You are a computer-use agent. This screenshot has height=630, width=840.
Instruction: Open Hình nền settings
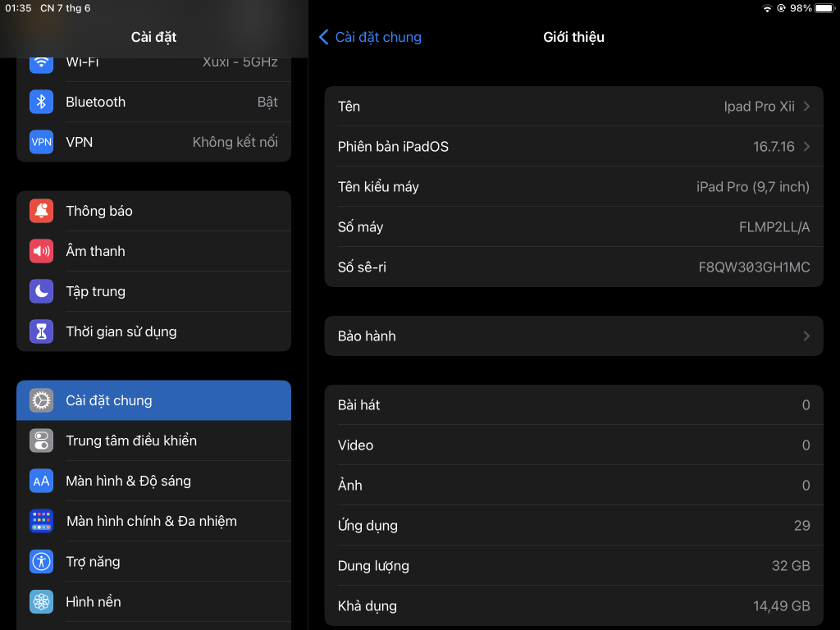tap(153, 601)
